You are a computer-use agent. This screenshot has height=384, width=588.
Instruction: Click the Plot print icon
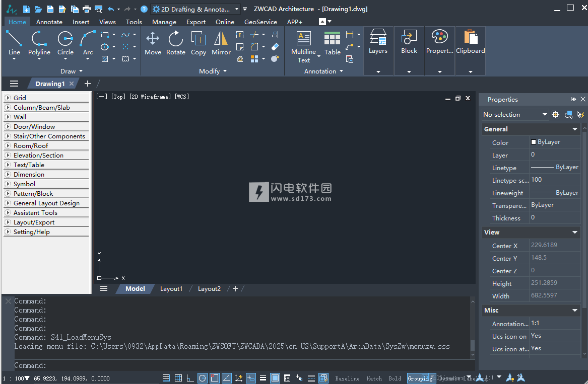pos(87,9)
